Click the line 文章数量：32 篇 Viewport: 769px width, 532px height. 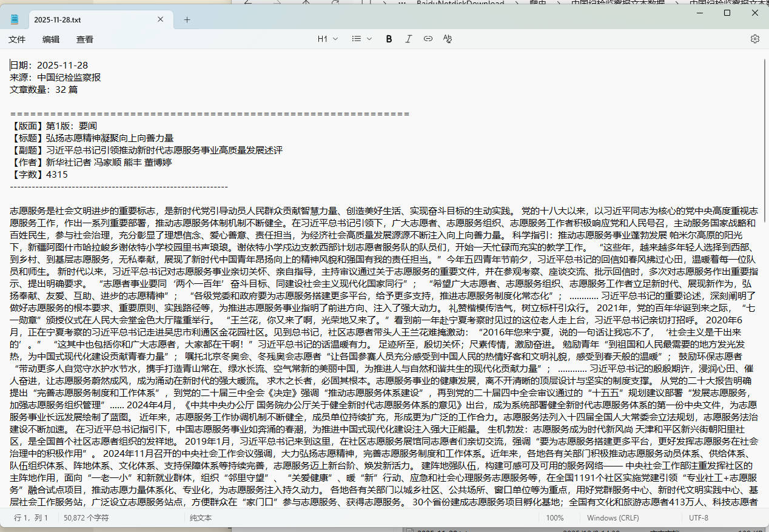[x=44, y=90]
